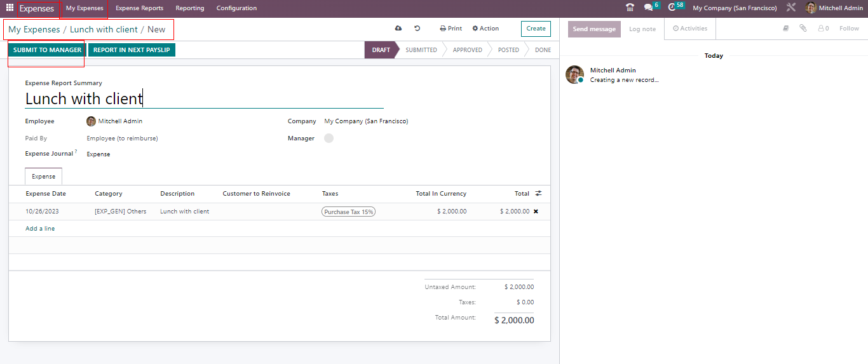The width and height of the screenshot is (868, 364).
Task: Discard changes with the undo icon
Action: [x=417, y=29]
